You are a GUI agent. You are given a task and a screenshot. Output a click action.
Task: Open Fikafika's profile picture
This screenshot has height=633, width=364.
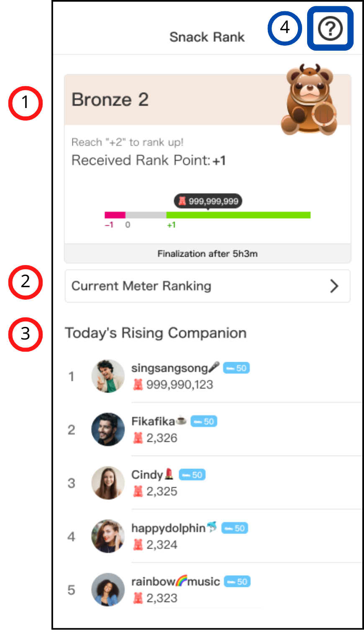click(x=108, y=430)
